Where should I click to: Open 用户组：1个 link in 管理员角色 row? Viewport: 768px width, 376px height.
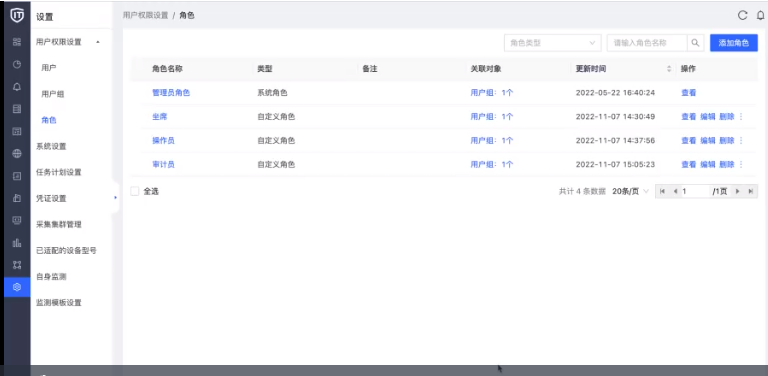pos(492,93)
